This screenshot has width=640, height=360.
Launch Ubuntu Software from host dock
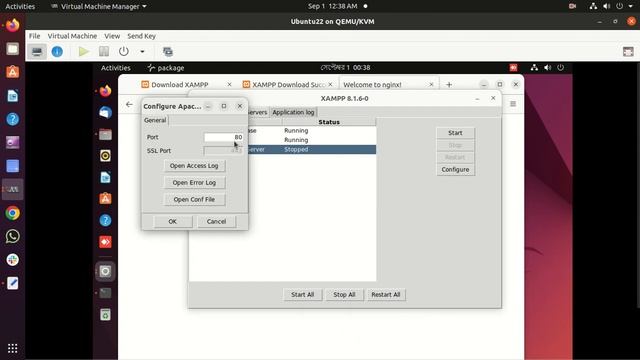click(13, 72)
